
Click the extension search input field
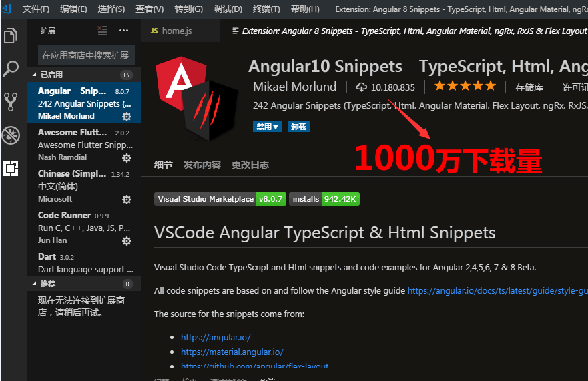click(x=86, y=55)
